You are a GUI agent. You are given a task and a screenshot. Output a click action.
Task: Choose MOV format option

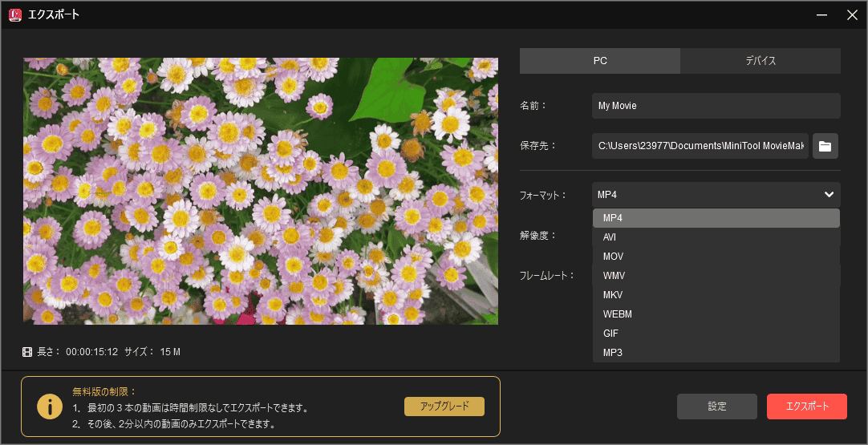pos(716,257)
